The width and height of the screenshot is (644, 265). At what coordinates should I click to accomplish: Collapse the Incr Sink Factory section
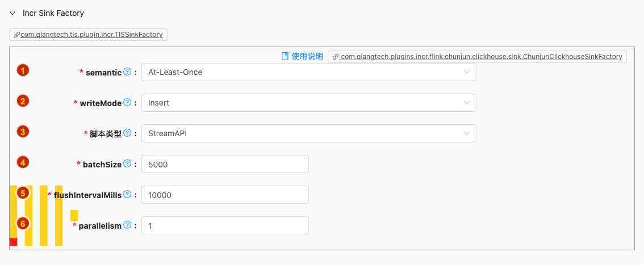pyautogui.click(x=12, y=13)
